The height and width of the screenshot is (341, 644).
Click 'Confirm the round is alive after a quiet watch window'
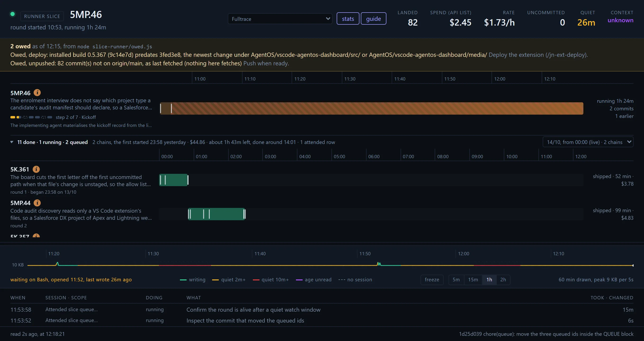tap(253, 310)
